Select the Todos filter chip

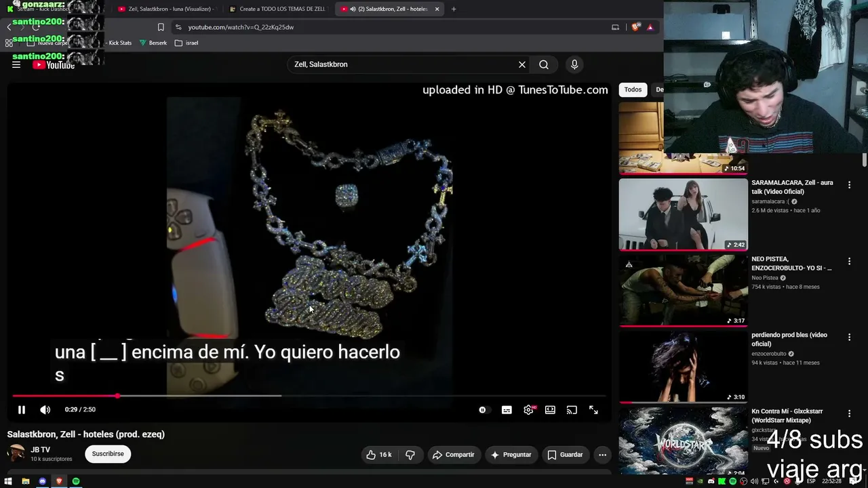point(633,89)
